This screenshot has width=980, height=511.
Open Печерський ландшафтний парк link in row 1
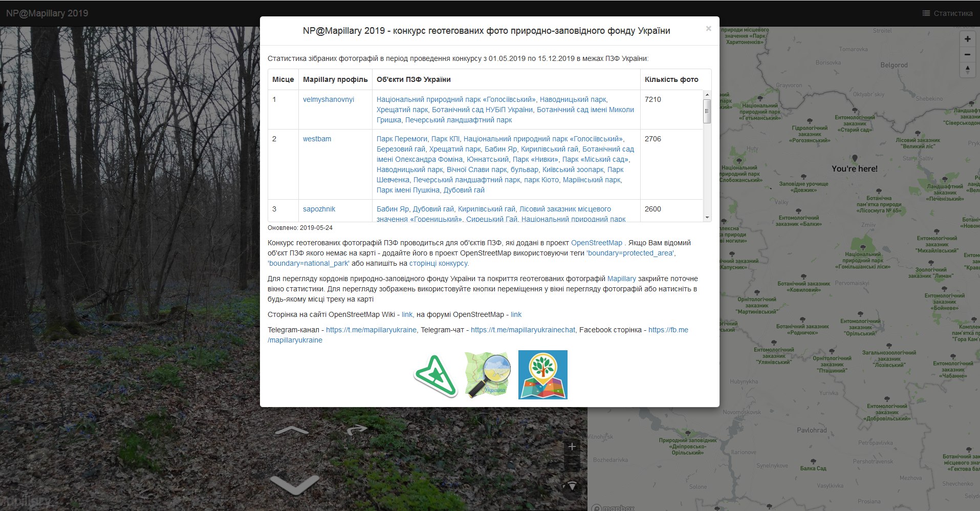click(x=459, y=120)
